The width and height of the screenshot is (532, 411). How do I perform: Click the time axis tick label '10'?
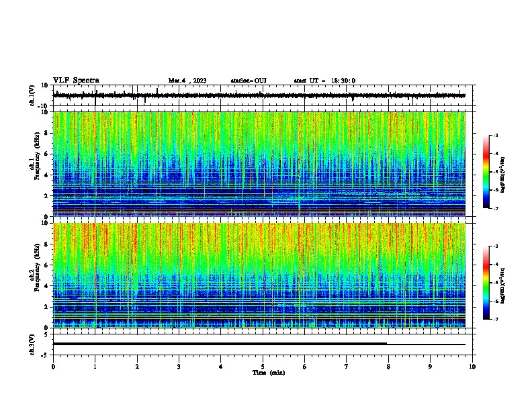click(x=472, y=367)
